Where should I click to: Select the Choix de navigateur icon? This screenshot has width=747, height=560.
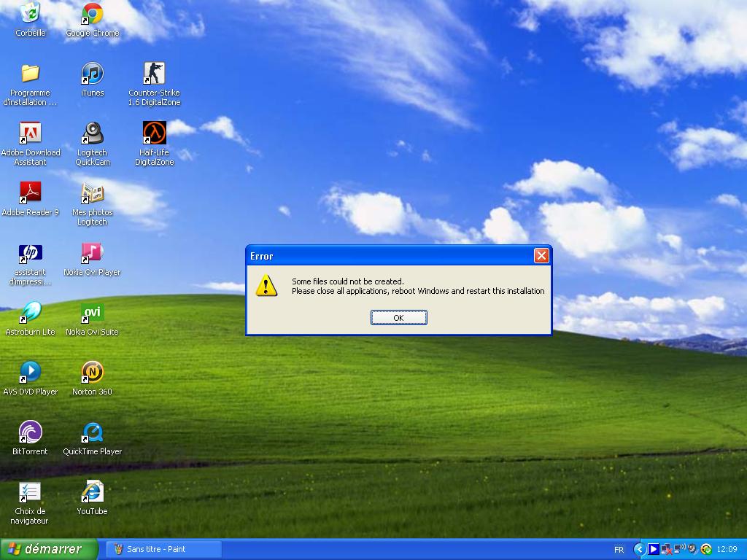point(29,503)
